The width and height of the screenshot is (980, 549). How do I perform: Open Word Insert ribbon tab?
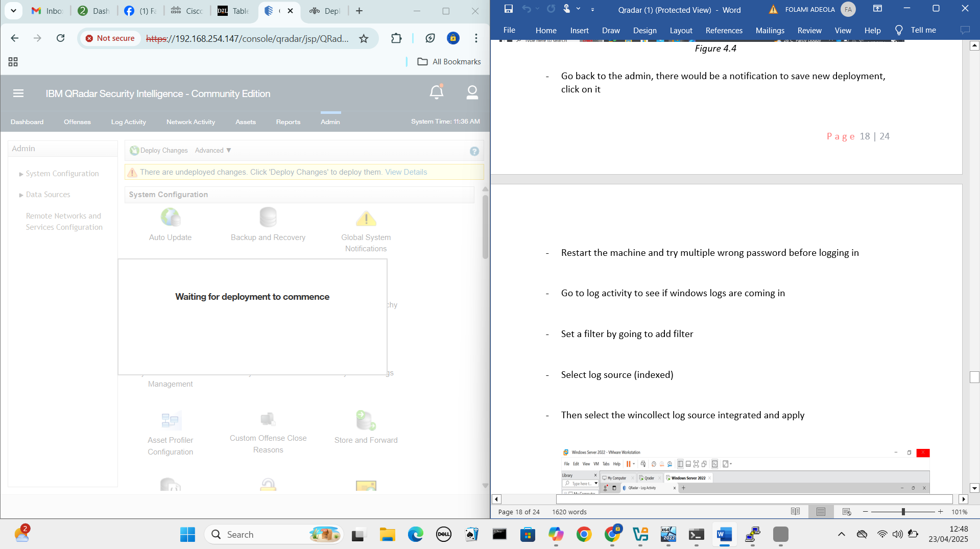579,30
